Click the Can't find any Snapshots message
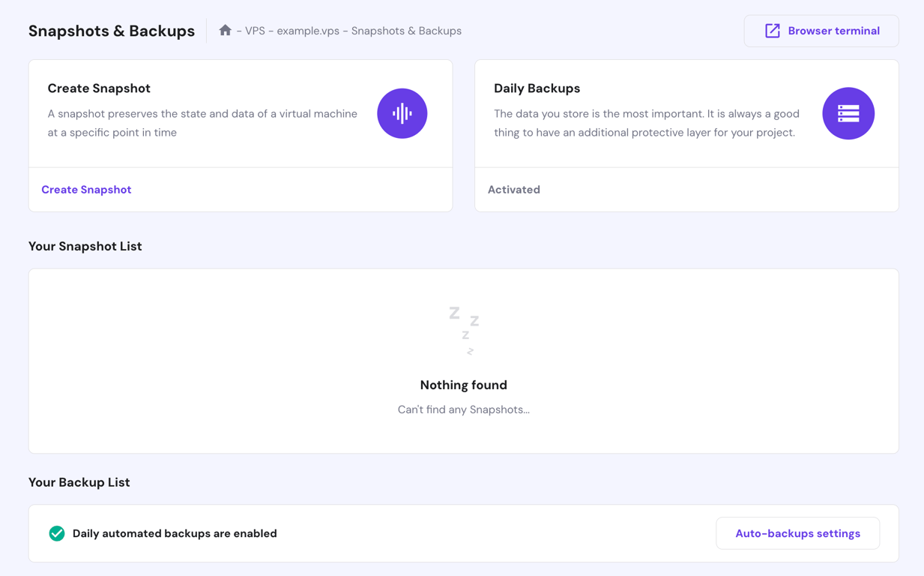This screenshot has height=576, width=924. (x=463, y=409)
